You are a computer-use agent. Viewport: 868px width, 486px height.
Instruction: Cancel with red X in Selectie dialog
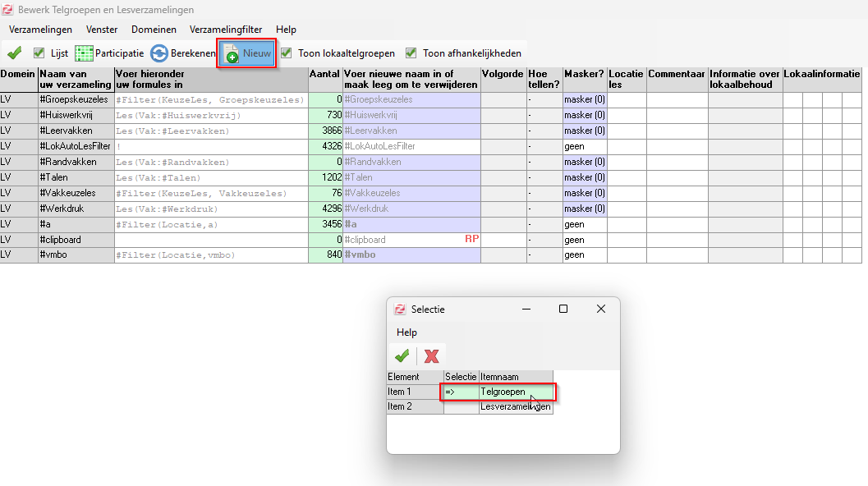[431, 355]
